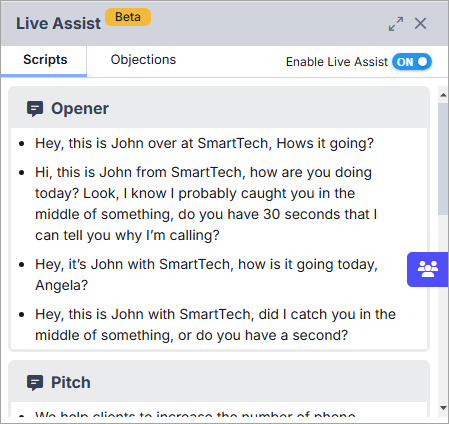Expand the Live Assist panel with the arrows icon
449x424 pixels.
(x=396, y=24)
